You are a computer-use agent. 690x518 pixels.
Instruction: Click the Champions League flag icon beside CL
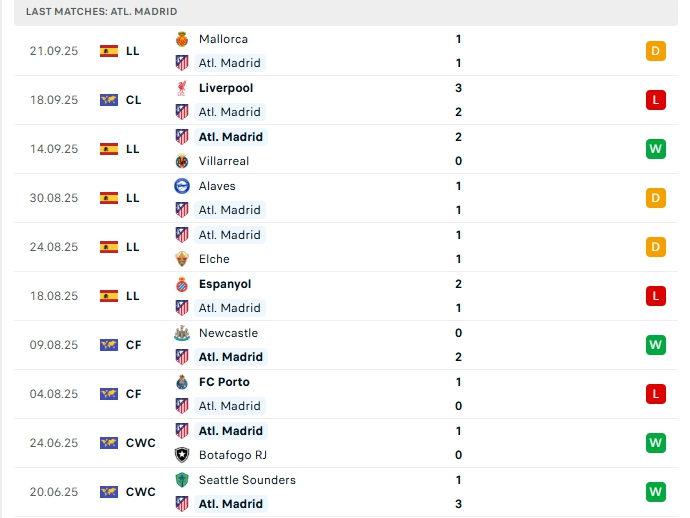point(109,100)
